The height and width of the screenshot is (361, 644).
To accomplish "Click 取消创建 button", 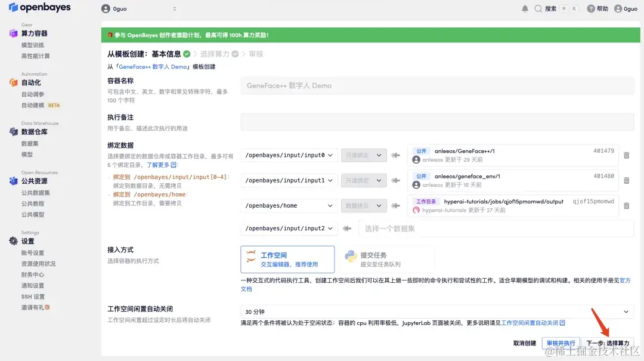I will click(525, 343).
